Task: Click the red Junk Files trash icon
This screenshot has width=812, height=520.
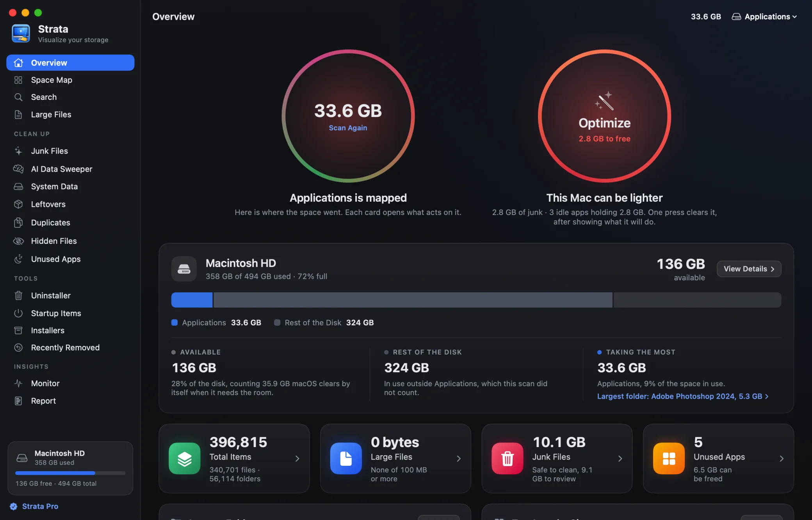Action: tap(507, 458)
